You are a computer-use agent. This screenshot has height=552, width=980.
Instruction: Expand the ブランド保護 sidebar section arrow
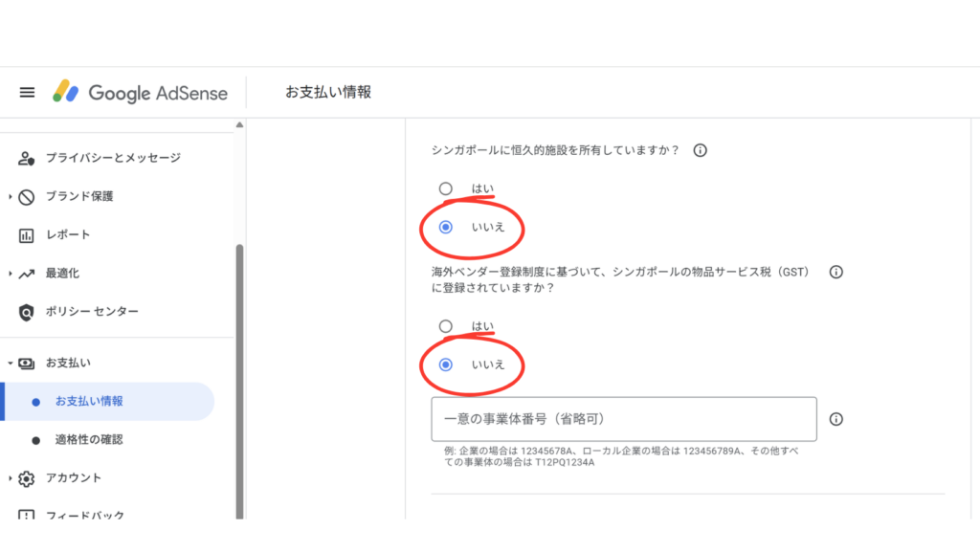click(x=10, y=197)
